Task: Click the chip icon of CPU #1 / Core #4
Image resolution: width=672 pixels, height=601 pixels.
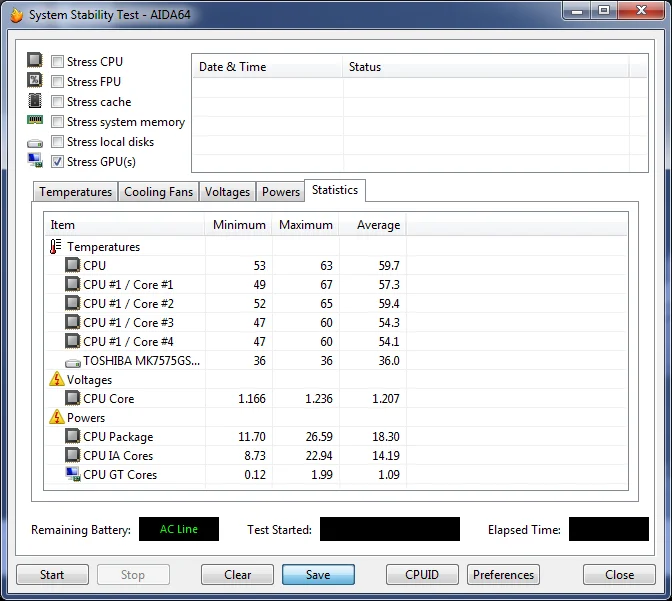Action: coord(72,341)
